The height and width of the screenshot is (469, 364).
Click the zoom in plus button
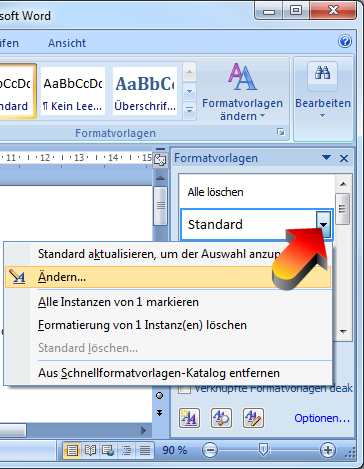[x=328, y=451]
